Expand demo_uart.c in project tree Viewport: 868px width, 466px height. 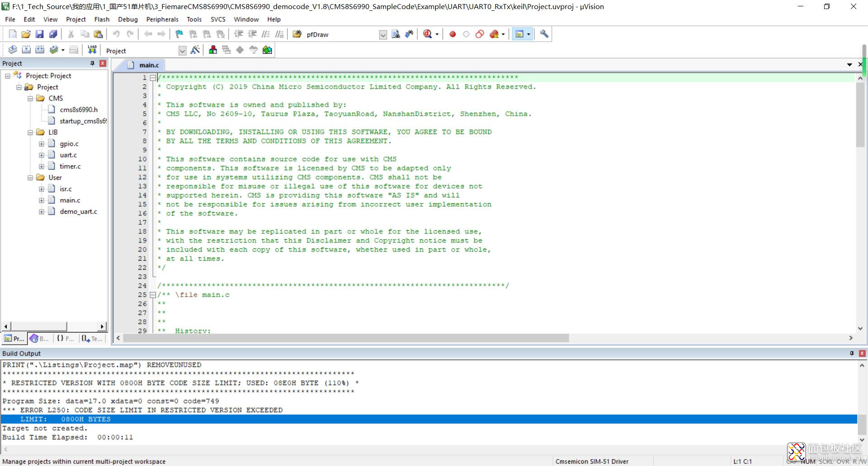42,211
